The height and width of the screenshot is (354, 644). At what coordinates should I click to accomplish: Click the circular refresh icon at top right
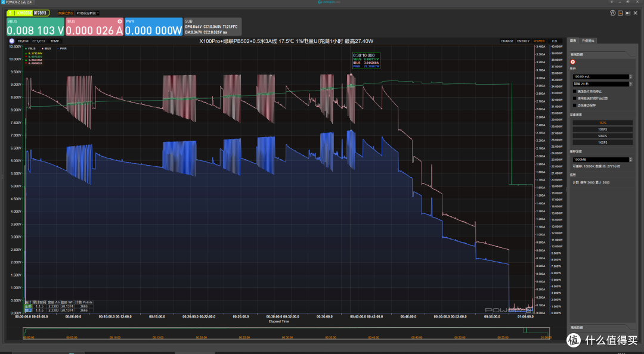pos(613,13)
